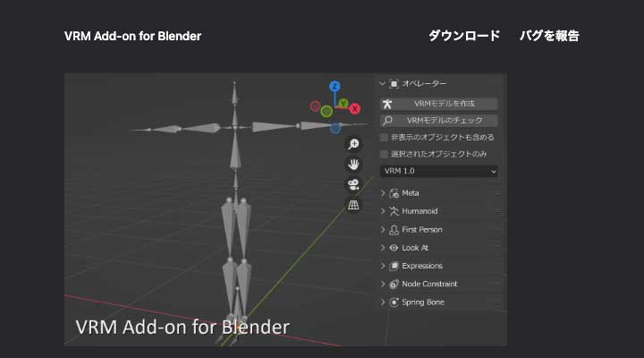Click the hand pan view icon
The image size is (644, 358).
pyautogui.click(x=353, y=165)
